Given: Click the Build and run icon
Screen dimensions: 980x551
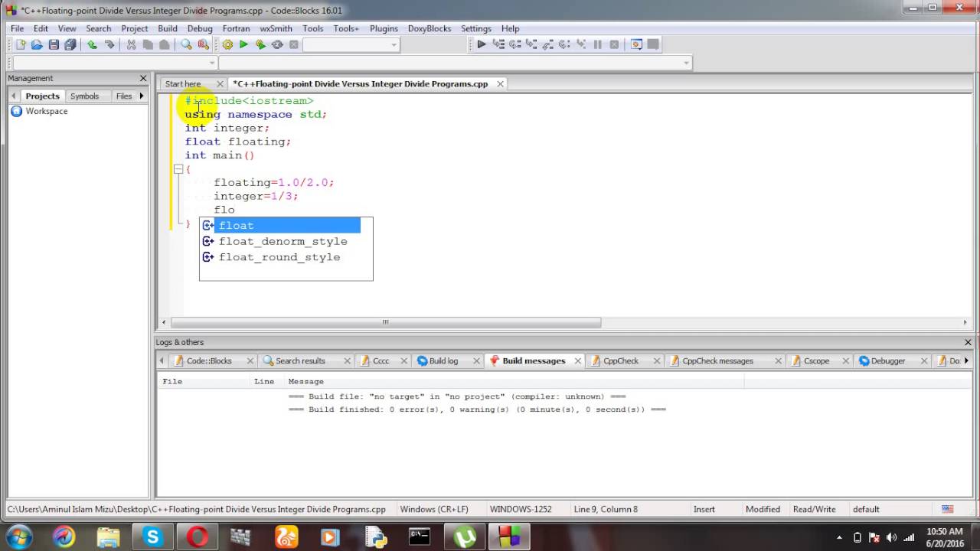Looking at the screenshot, I should pyautogui.click(x=260, y=44).
